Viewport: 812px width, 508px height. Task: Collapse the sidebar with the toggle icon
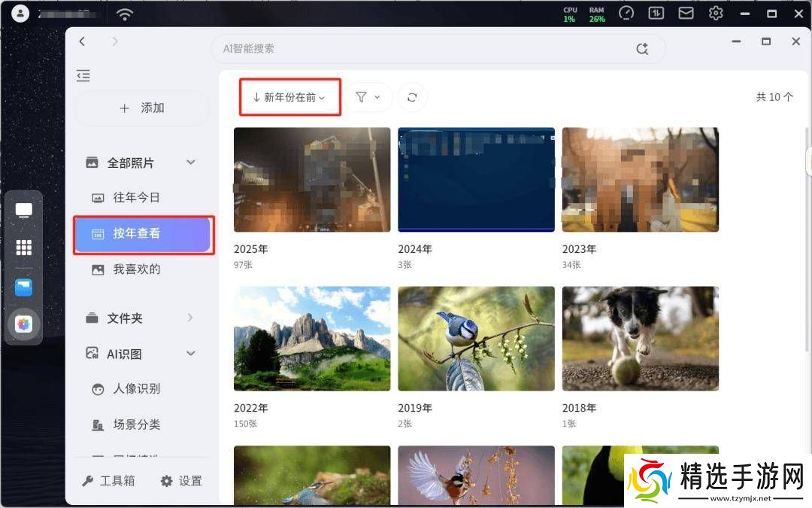(83, 75)
